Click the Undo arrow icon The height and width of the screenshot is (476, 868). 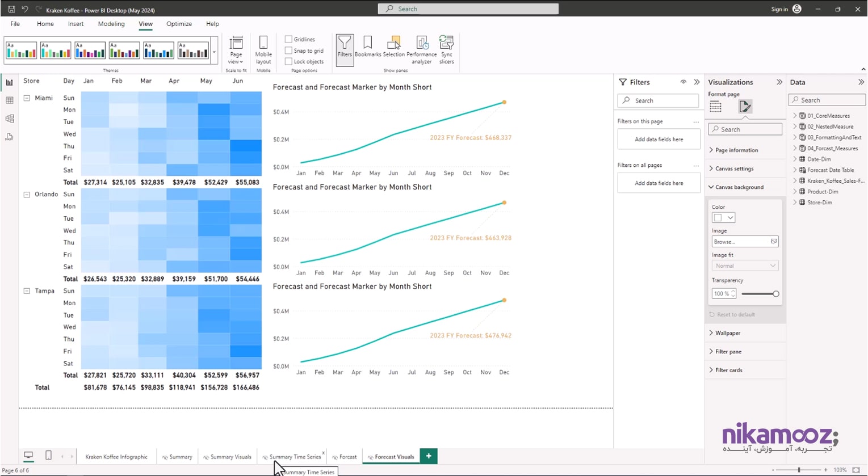25,9
